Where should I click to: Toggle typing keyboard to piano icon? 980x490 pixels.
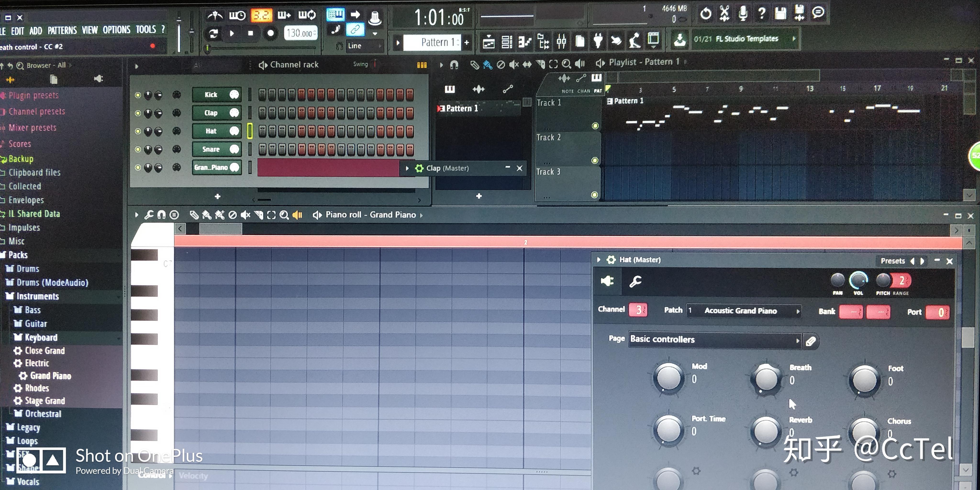click(335, 14)
